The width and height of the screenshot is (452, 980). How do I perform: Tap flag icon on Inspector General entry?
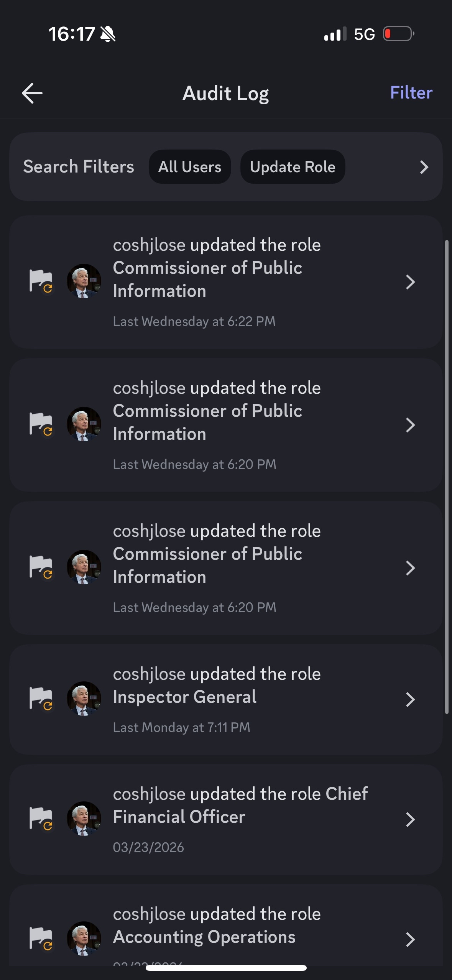click(41, 699)
